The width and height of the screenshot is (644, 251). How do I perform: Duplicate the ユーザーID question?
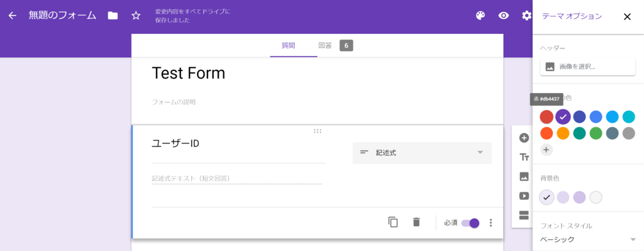click(x=393, y=222)
